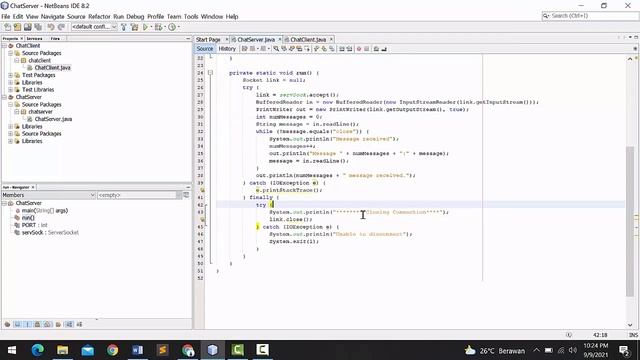Click the Shift Line Left editor icon

click(x=342, y=49)
